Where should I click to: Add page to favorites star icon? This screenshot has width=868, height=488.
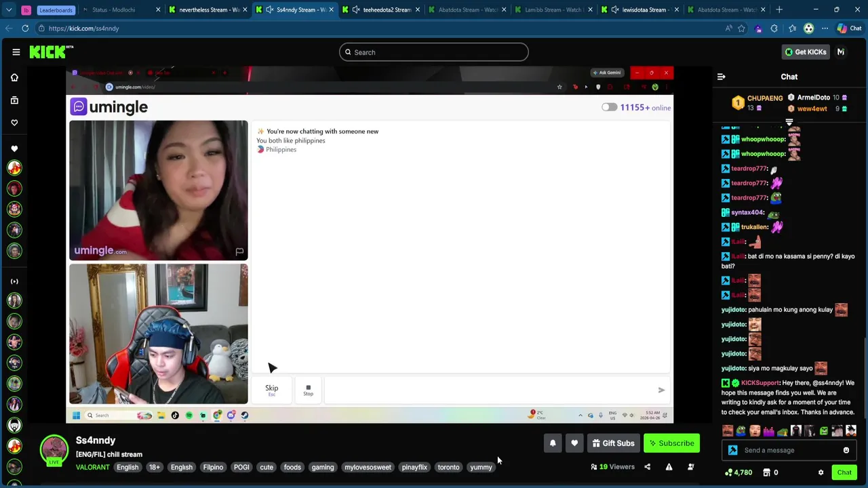(x=741, y=28)
